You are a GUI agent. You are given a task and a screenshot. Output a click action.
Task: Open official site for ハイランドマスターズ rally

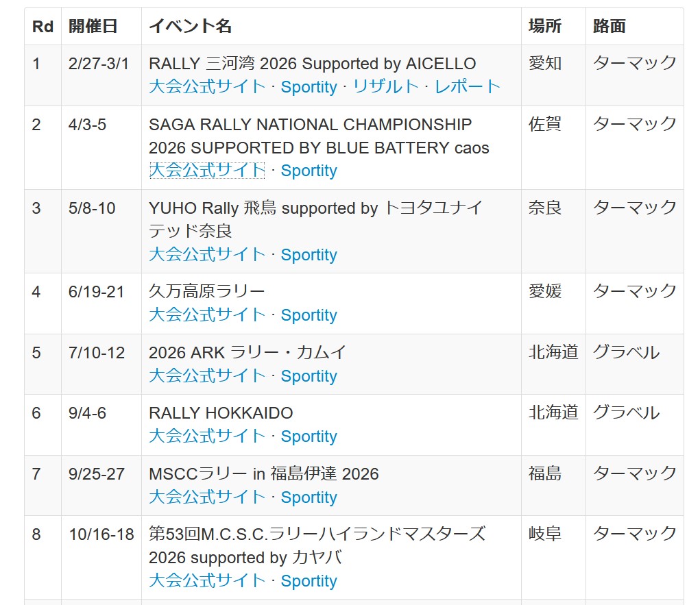point(207,581)
